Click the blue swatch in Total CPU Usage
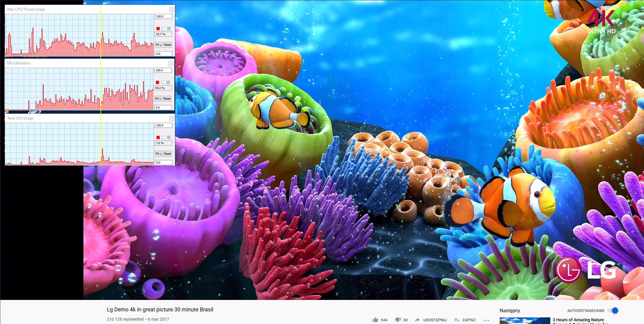 pos(169,137)
